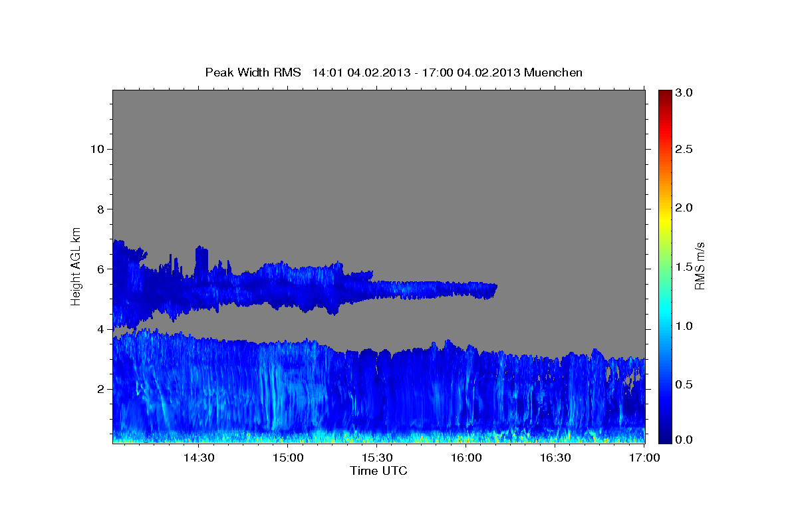Screen dimensions: 798x532
Task: Click the 15:00 time tick label
Action: tap(288, 458)
